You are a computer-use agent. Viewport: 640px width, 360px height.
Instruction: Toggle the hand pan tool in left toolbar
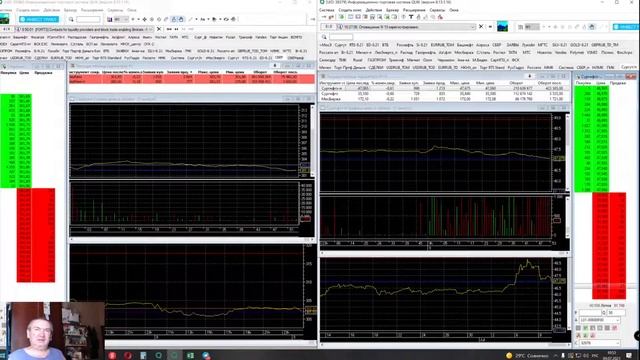pyautogui.click(x=181, y=19)
